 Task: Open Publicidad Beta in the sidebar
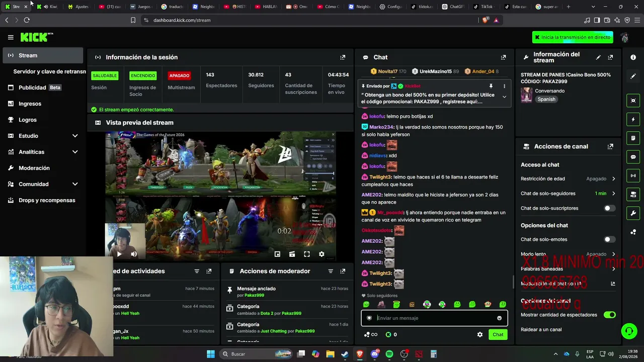(43, 87)
